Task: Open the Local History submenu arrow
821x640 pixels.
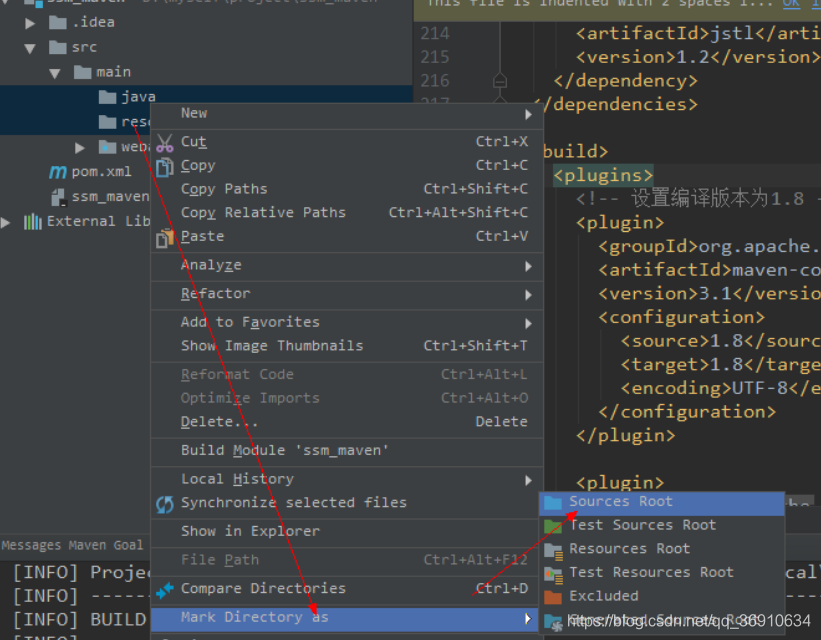Action: 528,480
